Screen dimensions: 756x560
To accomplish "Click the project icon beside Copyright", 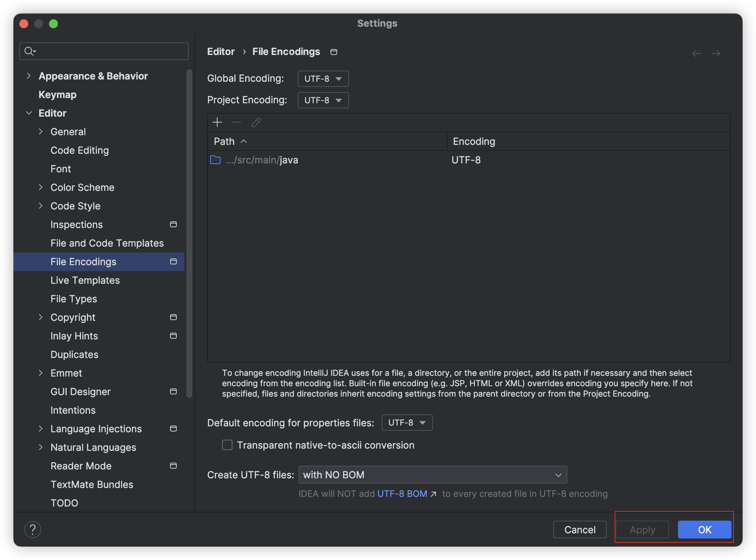I will point(173,317).
